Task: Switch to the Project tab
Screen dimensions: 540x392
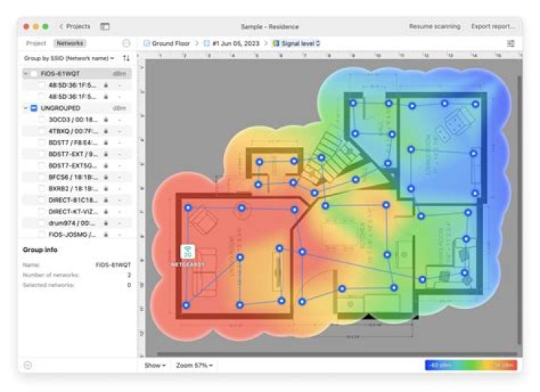Action: 36,43
